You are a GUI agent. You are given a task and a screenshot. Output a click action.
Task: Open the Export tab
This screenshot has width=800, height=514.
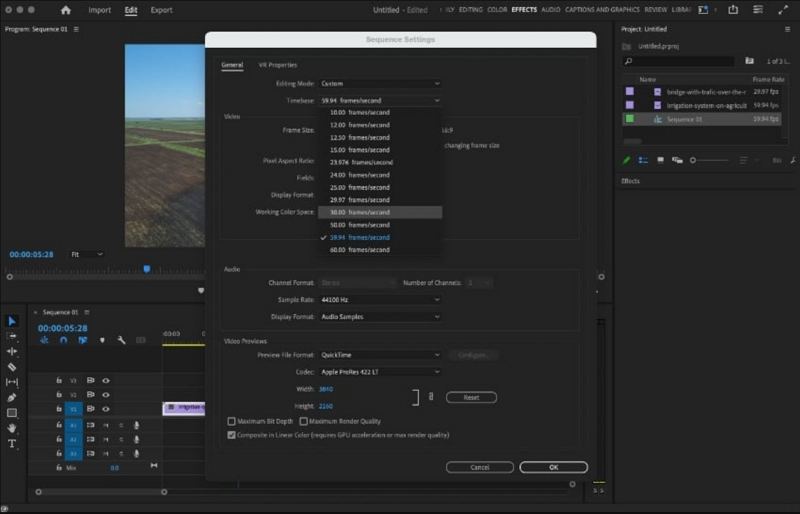161,10
